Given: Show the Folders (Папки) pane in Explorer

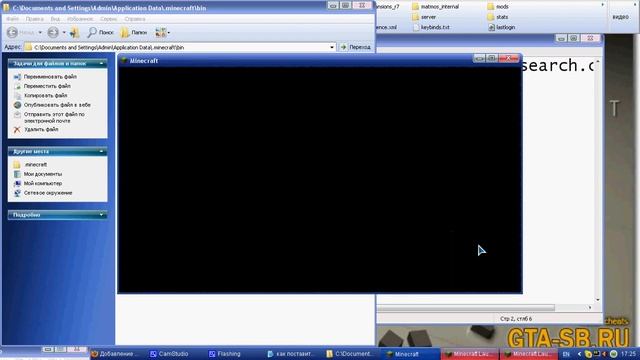Looking at the screenshot, I should [134, 32].
